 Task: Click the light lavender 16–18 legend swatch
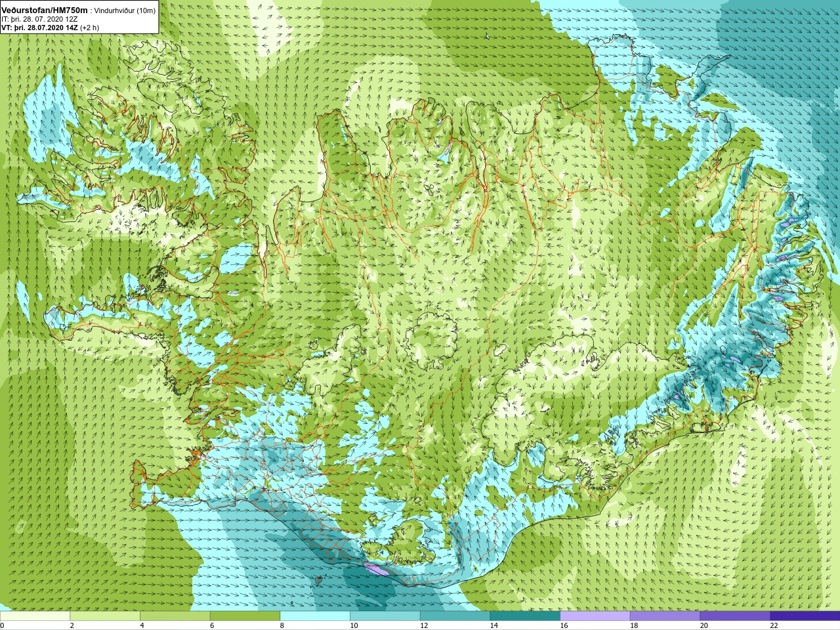coord(595,616)
